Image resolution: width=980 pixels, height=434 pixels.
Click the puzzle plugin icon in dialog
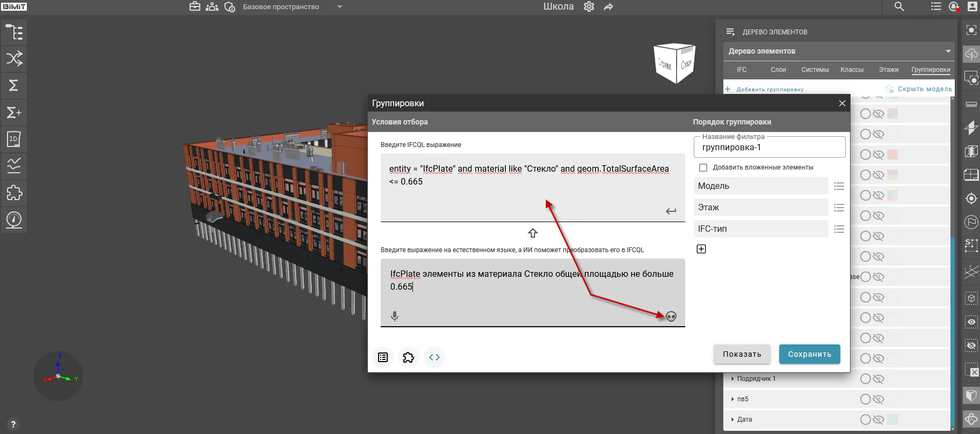(409, 357)
